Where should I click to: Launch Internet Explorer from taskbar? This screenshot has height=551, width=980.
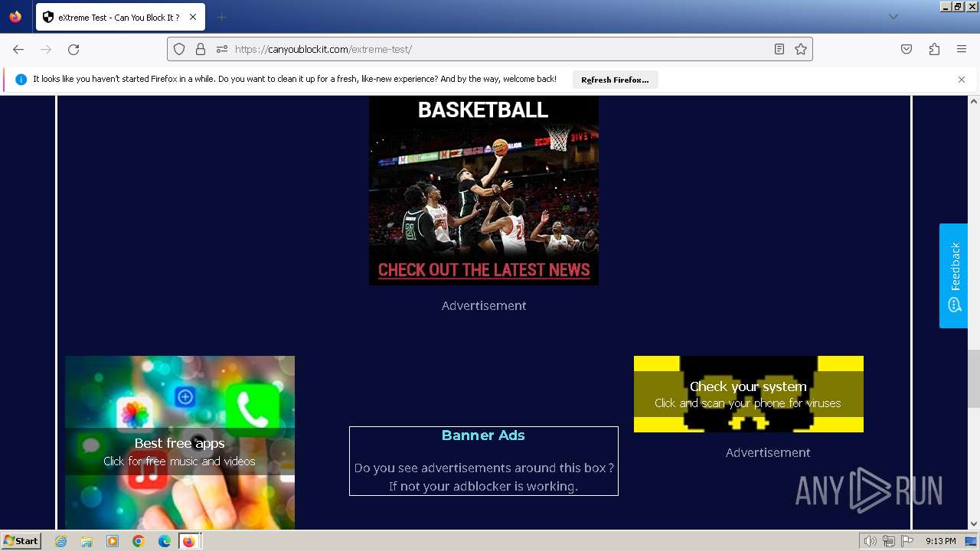click(x=60, y=541)
